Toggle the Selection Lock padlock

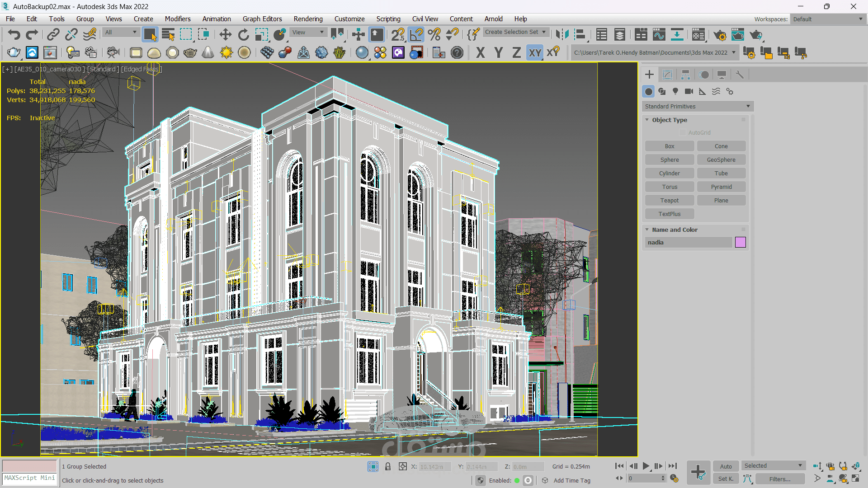[x=387, y=466]
